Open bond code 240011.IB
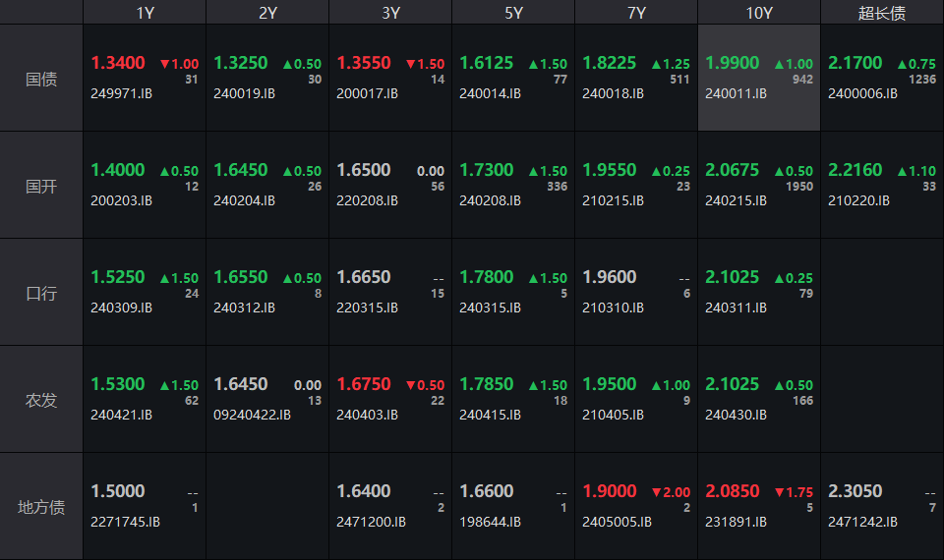This screenshot has width=944, height=560. 736,94
